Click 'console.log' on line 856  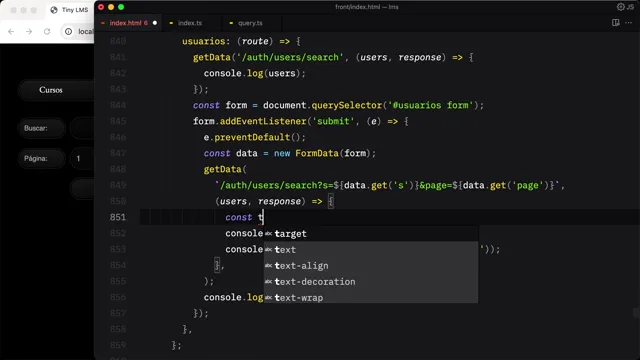(233, 297)
